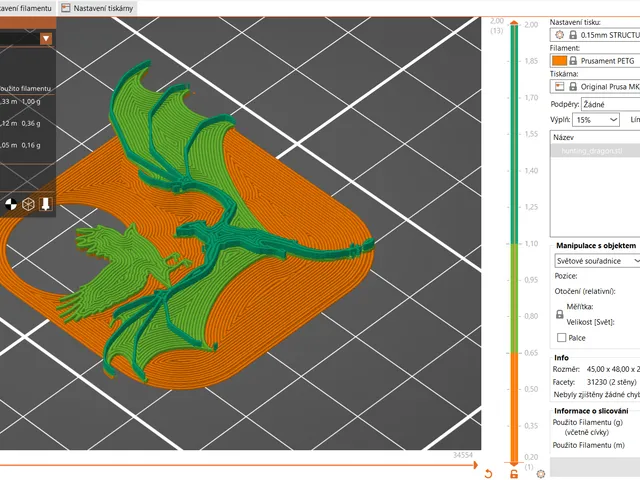Click lock icon beside Prusament PETG

[573, 61]
